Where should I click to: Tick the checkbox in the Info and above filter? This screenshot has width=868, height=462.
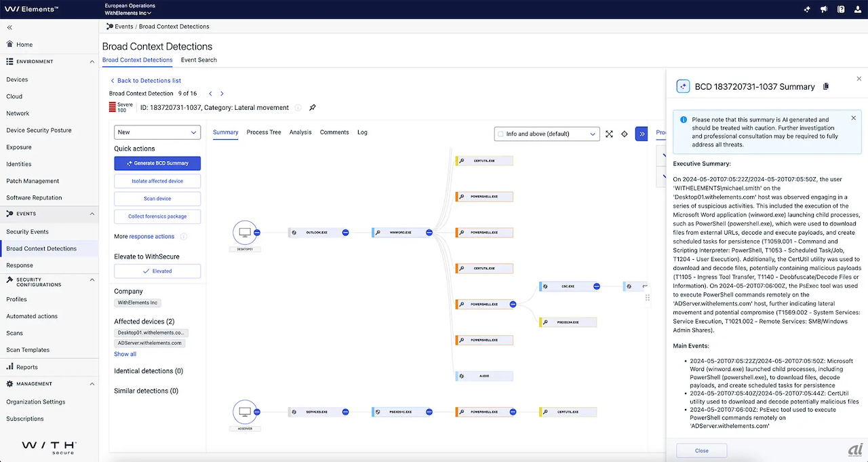pyautogui.click(x=500, y=134)
